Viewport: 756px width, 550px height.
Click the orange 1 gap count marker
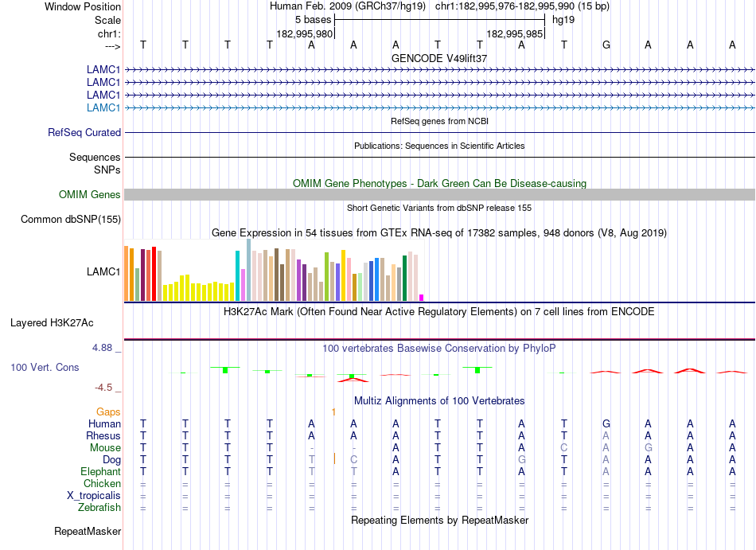point(333,412)
